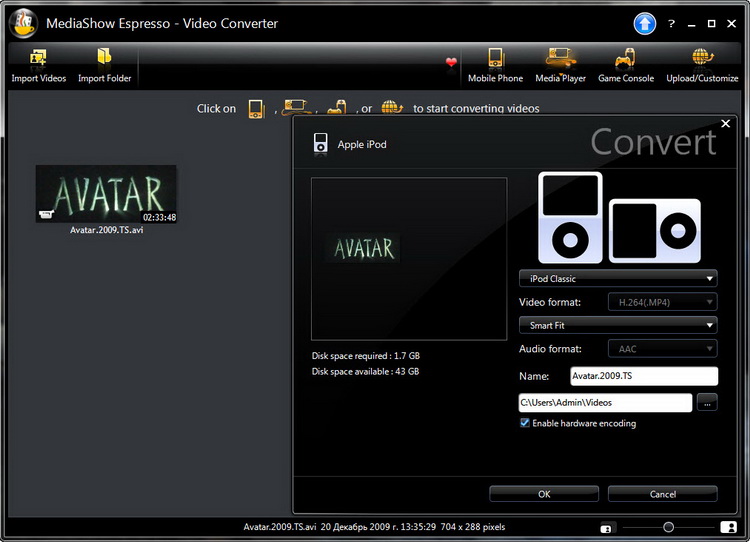Select the Mobile Phone conversion icon
The image size is (750, 542).
(x=495, y=58)
